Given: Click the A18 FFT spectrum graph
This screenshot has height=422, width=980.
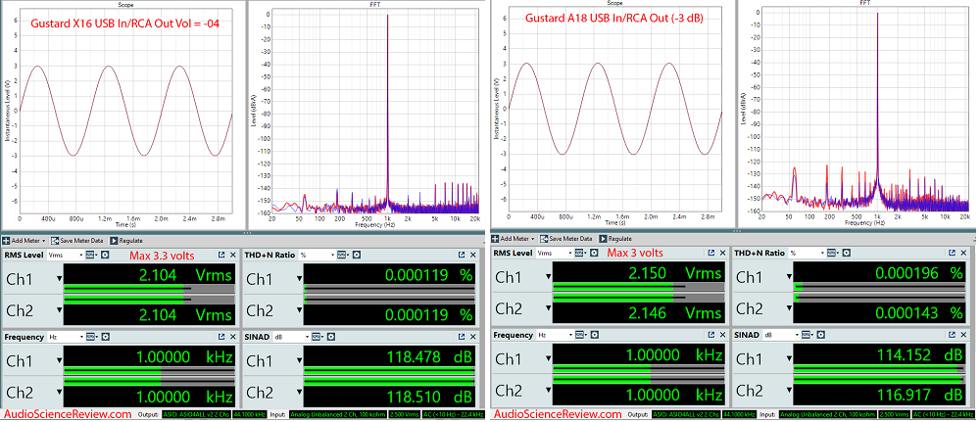Looking at the screenshot, I should [x=866, y=108].
